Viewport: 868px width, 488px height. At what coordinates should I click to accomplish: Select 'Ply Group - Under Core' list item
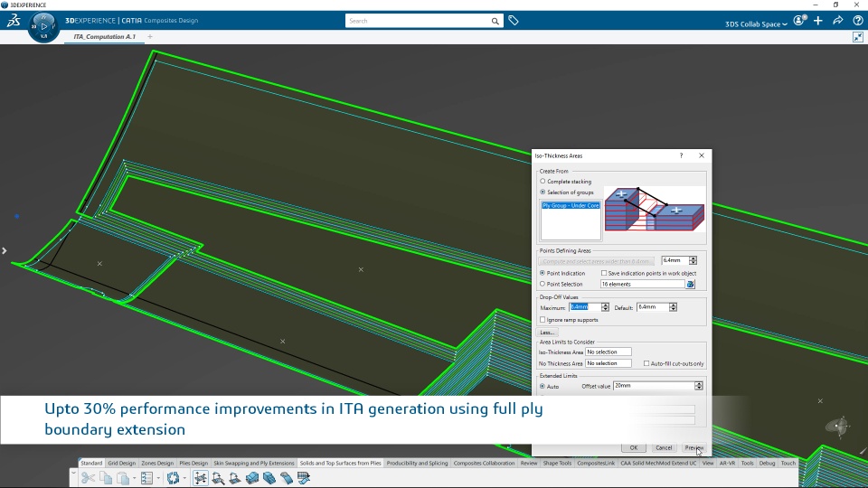(571, 205)
